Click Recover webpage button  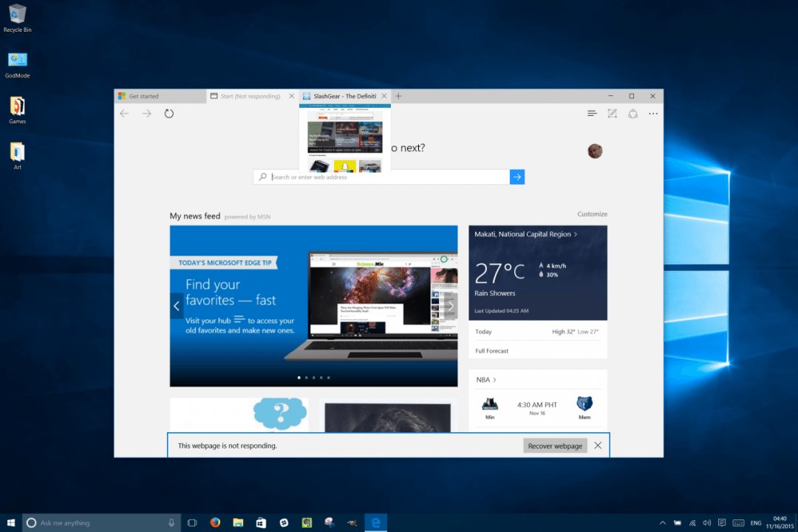click(x=555, y=446)
